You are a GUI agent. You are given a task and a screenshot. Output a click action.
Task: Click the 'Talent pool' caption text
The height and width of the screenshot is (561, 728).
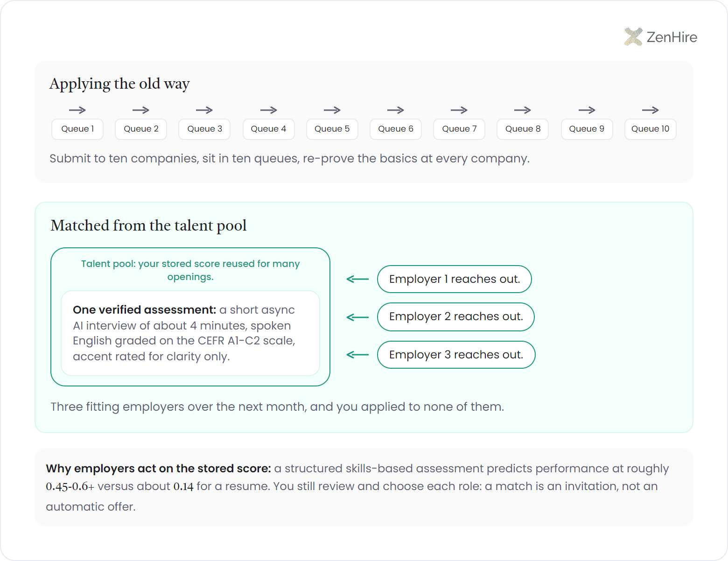pyautogui.click(x=190, y=270)
